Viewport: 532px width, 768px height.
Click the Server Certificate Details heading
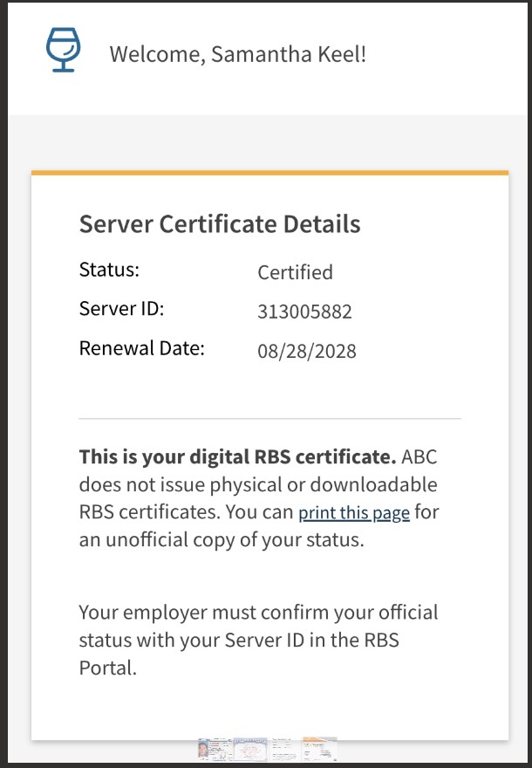pos(220,224)
